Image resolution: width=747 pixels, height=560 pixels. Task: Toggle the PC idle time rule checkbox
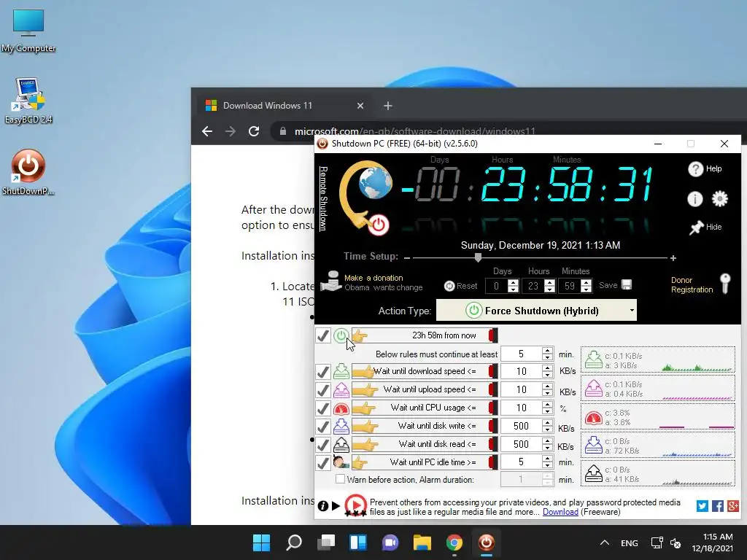coord(323,462)
